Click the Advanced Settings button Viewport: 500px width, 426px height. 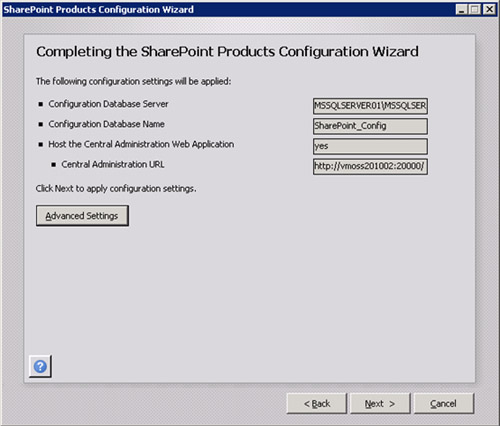click(82, 216)
